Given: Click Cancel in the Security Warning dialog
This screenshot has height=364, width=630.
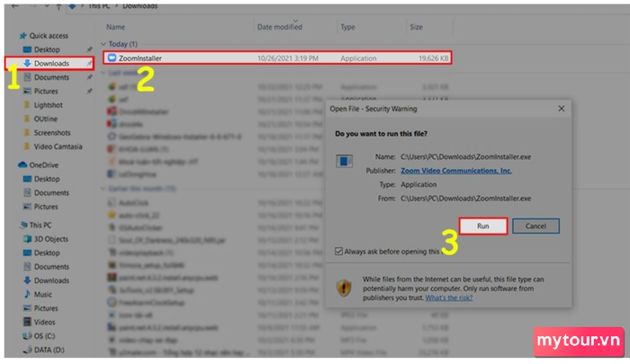Looking at the screenshot, I should [x=535, y=226].
